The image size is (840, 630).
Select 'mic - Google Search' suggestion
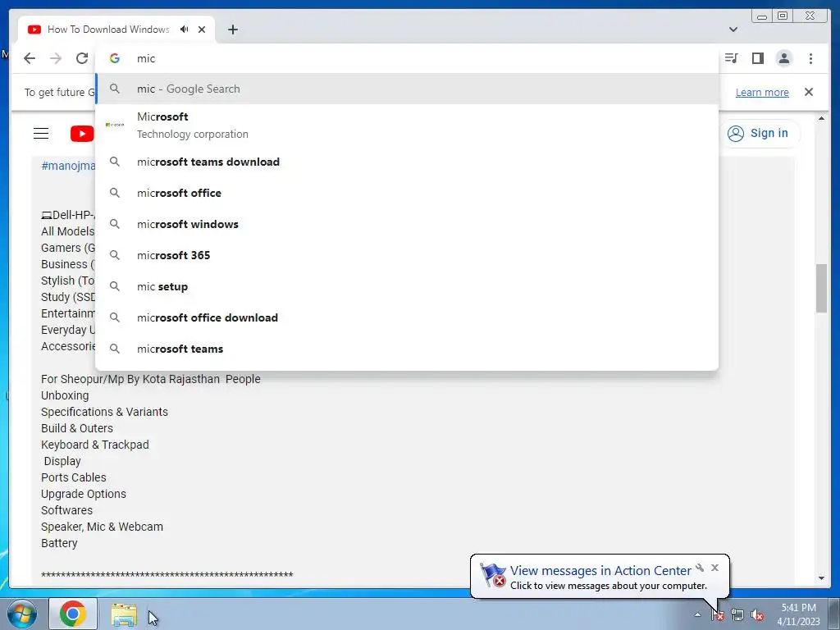tap(407, 89)
